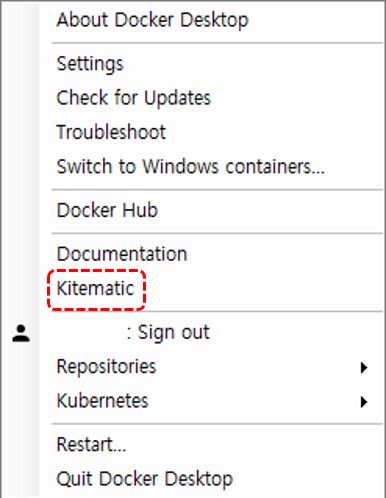Click the word Desktop in About entry
The image size is (386, 498).
[x=215, y=21]
